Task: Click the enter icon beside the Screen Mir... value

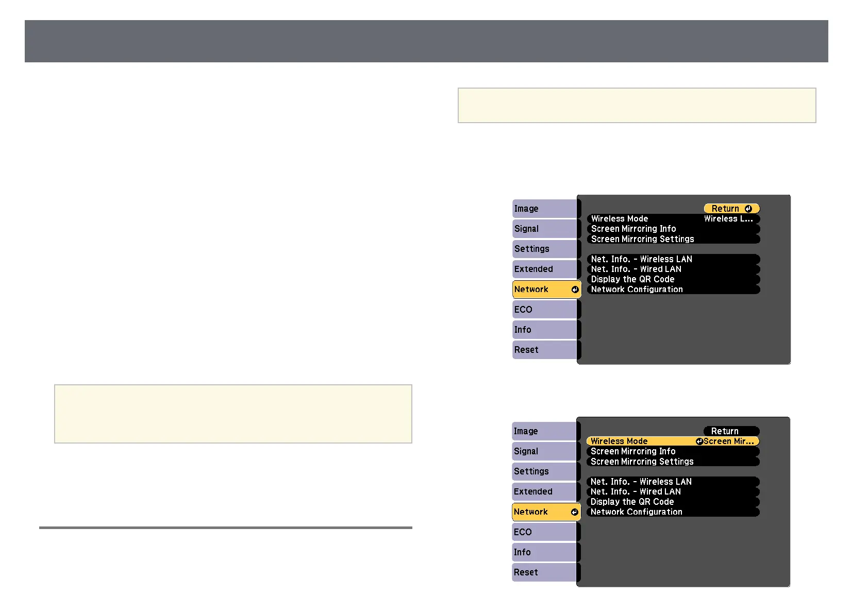Action: [699, 441]
